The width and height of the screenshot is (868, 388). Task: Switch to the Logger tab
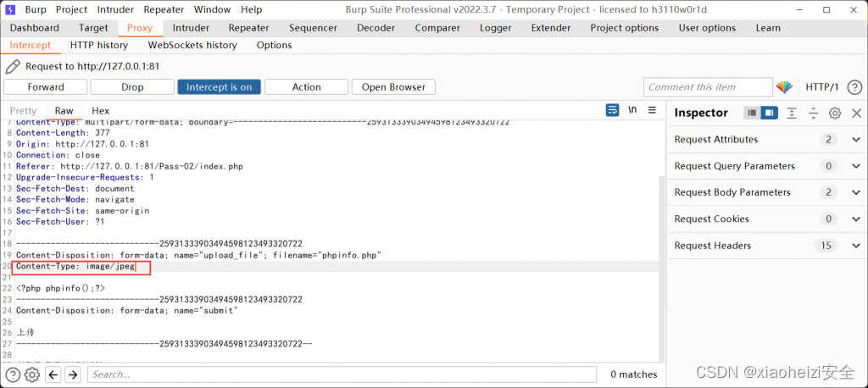(496, 28)
